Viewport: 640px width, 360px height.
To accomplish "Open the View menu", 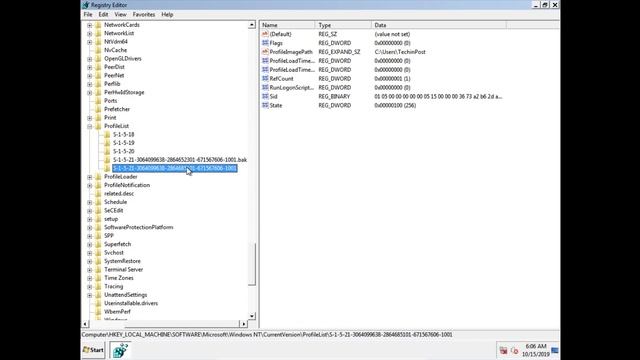I will pos(120,14).
